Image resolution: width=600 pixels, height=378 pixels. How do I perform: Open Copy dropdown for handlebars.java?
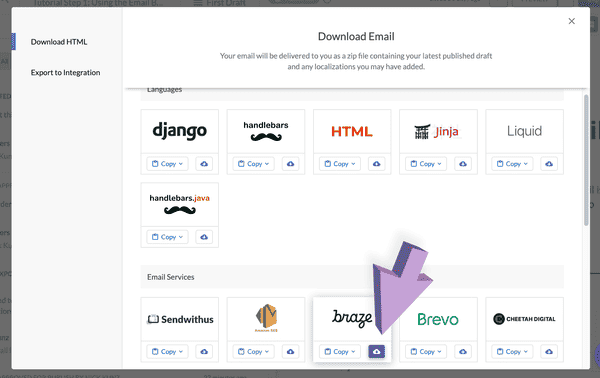[x=168, y=237]
